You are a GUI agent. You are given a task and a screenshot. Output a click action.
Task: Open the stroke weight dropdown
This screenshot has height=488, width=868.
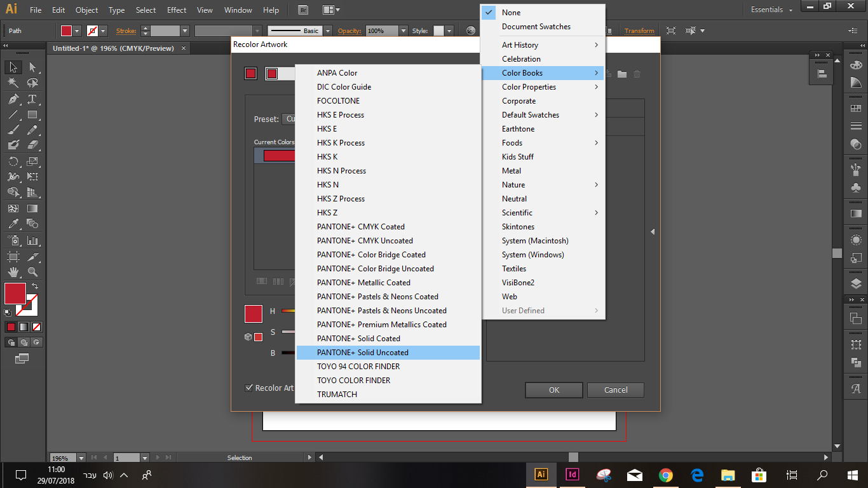point(185,30)
